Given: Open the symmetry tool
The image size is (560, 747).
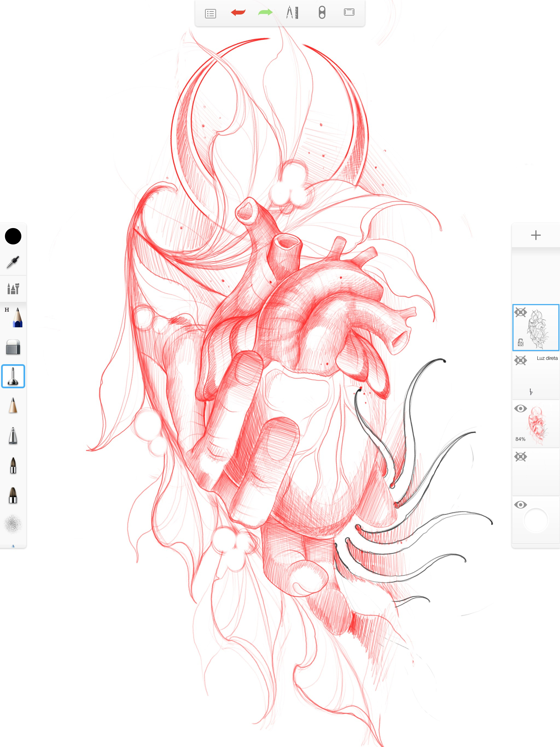Looking at the screenshot, I should (x=322, y=13).
